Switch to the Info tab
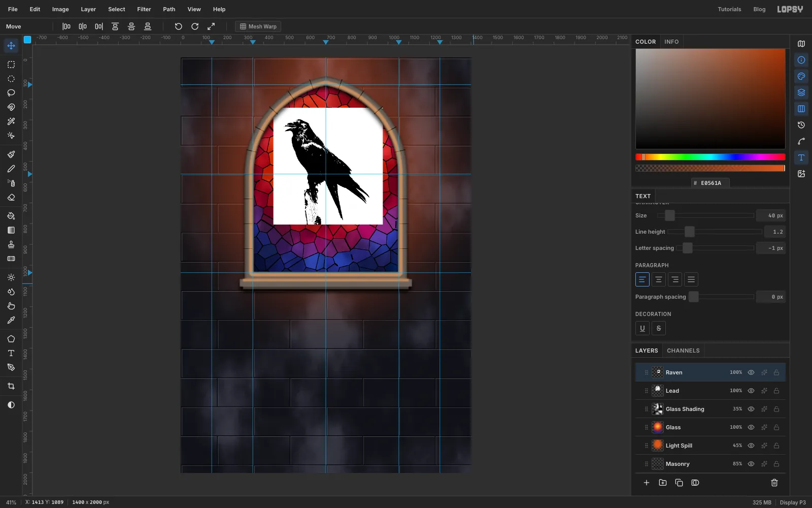 (x=671, y=42)
